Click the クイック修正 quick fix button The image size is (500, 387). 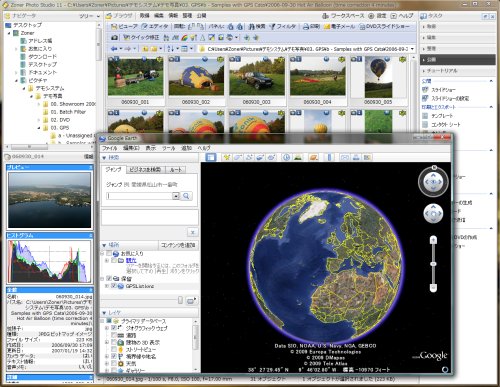(141, 38)
